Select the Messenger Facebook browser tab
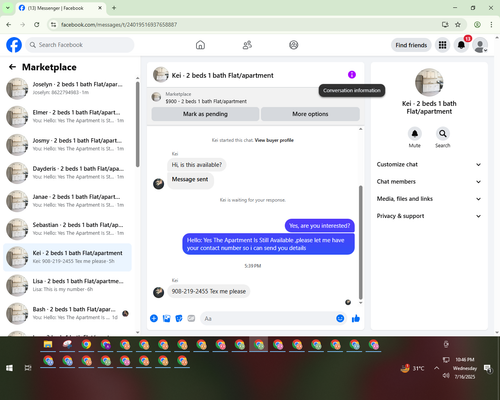Viewport: 500px width, 400px height. coord(60,8)
